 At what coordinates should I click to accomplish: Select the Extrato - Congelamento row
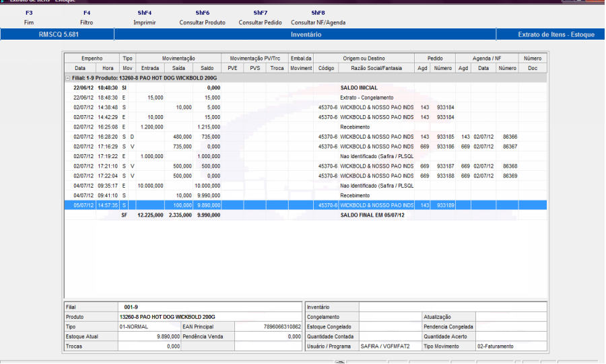pyautogui.click(x=305, y=98)
